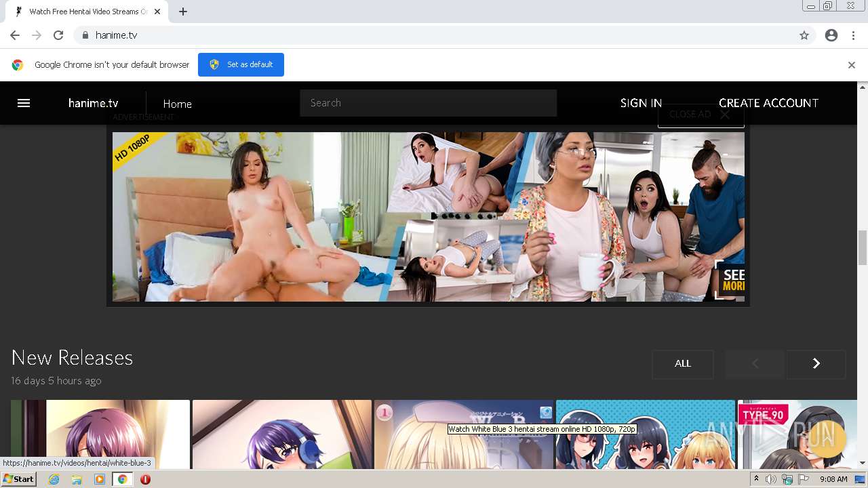Image resolution: width=868 pixels, height=488 pixels.
Task: Click the browser forward arrow
Action: pos(37,35)
